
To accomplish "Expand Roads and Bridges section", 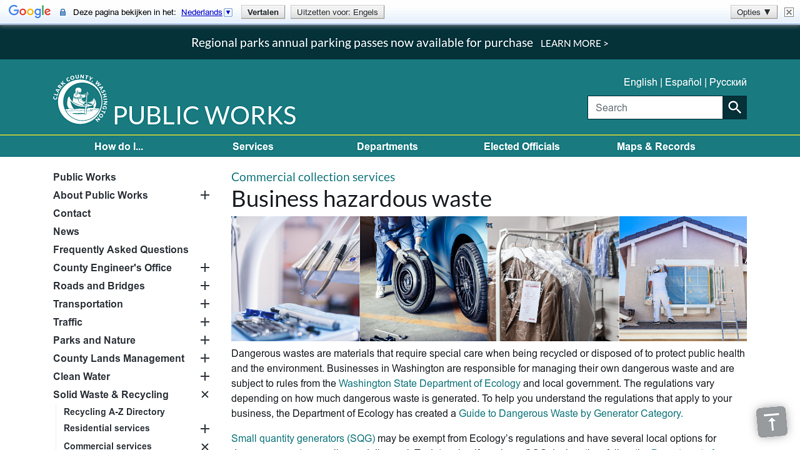I will [205, 286].
